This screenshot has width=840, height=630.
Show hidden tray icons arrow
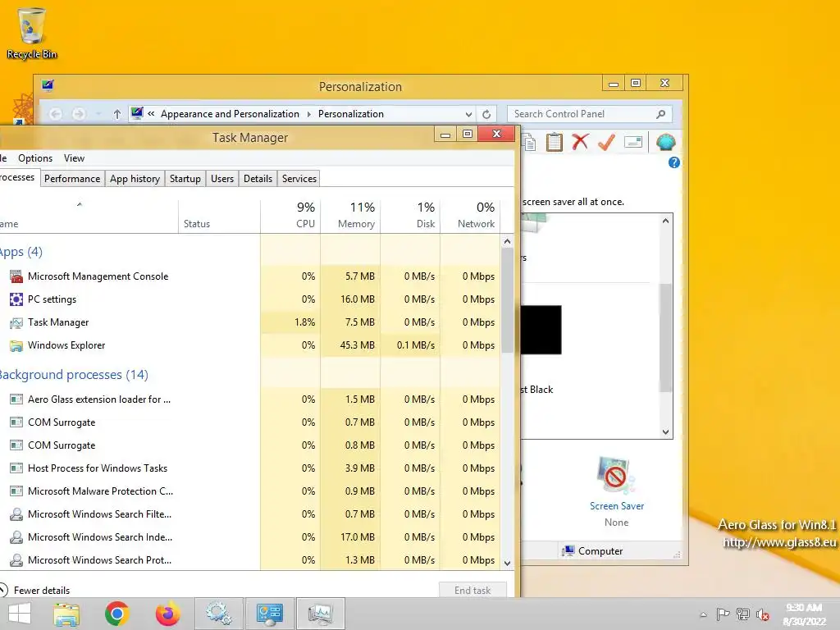coord(703,614)
